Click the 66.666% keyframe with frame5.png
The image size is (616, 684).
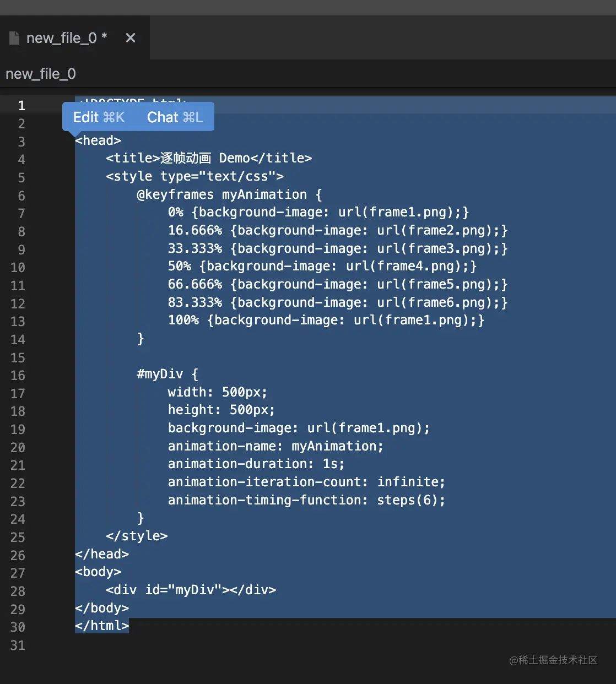(338, 285)
